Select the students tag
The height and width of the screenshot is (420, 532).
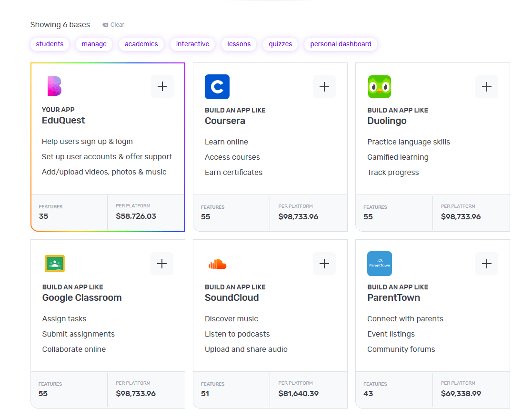tap(50, 44)
